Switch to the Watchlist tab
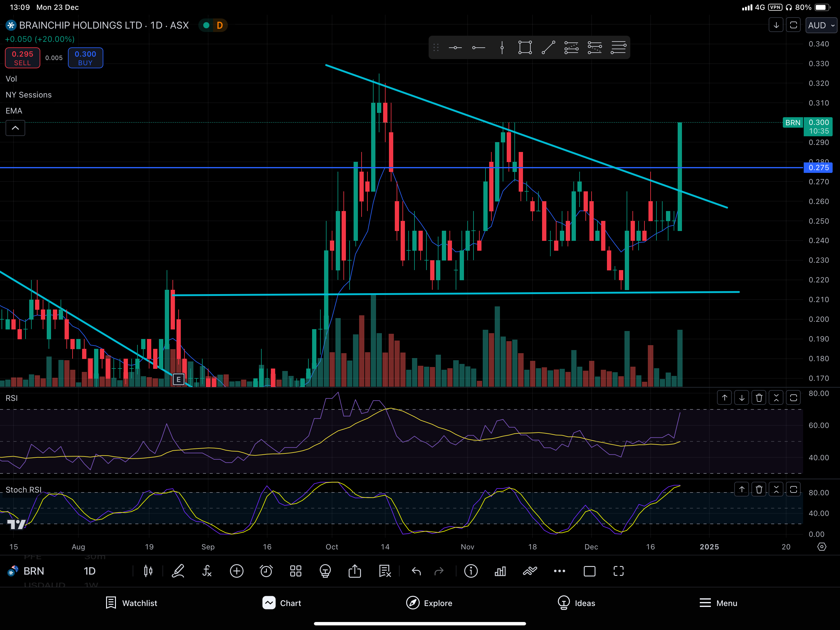Viewport: 840px width, 630px height. click(x=131, y=603)
